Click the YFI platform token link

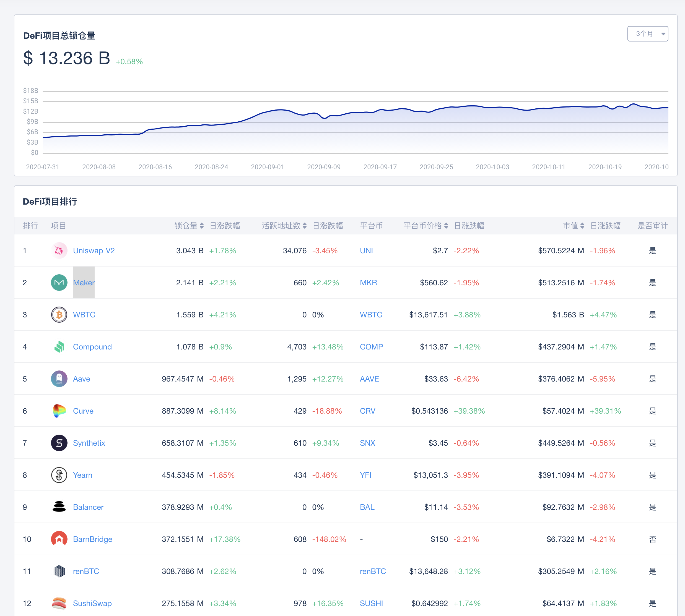click(366, 475)
